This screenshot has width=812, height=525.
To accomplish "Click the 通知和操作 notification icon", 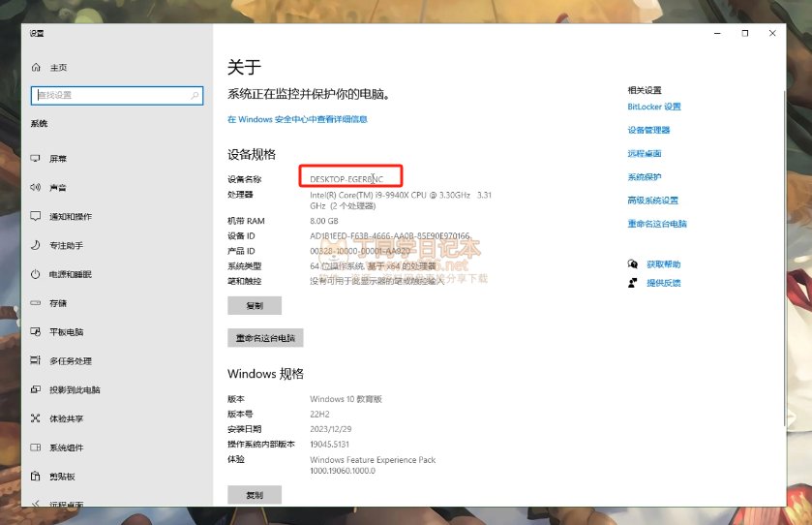I will 35,216.
